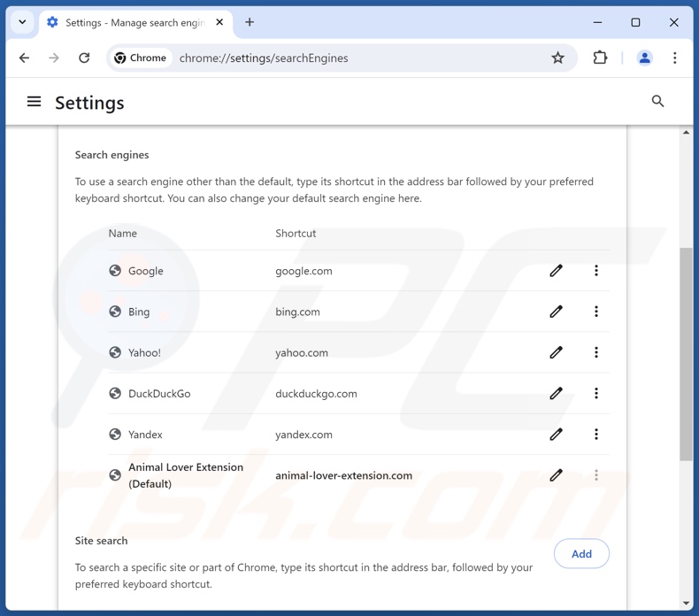Open more actions for Yandex
The width and height of the screenshot is (699, 616).
click(x=596, y=435)
